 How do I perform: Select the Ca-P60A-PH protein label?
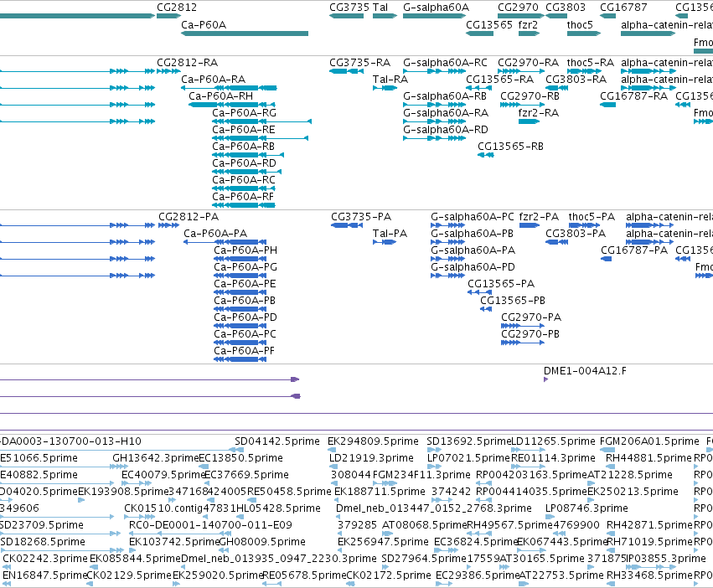pyautogui.click(x=245, y=250)
